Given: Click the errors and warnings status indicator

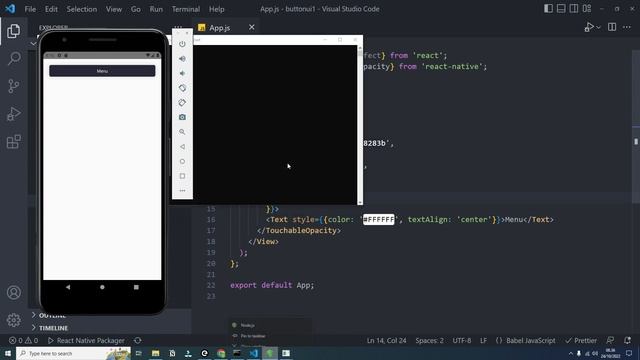Looking at the screenshot, I should pos(24,340).
